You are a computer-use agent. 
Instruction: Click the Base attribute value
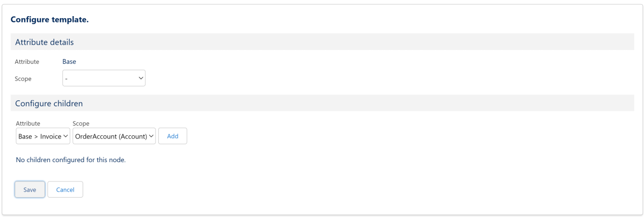pos(69,62)
